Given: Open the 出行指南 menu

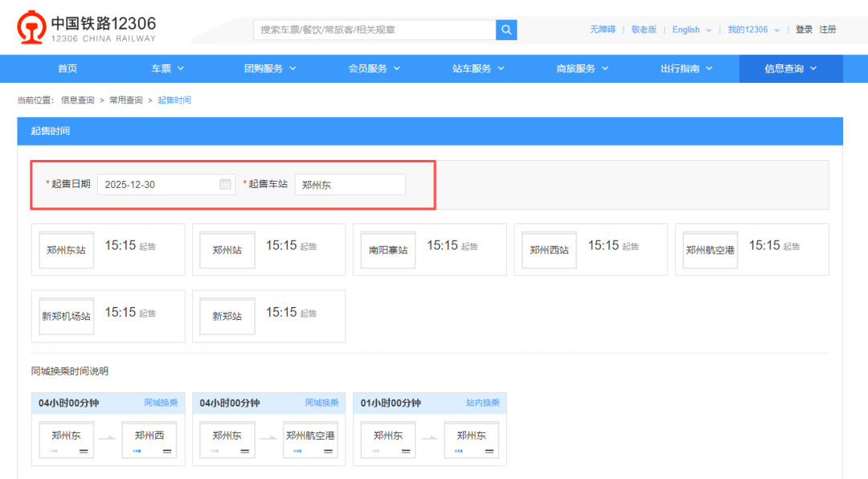Looking at the screenshot, I should [x=686, y=68].
